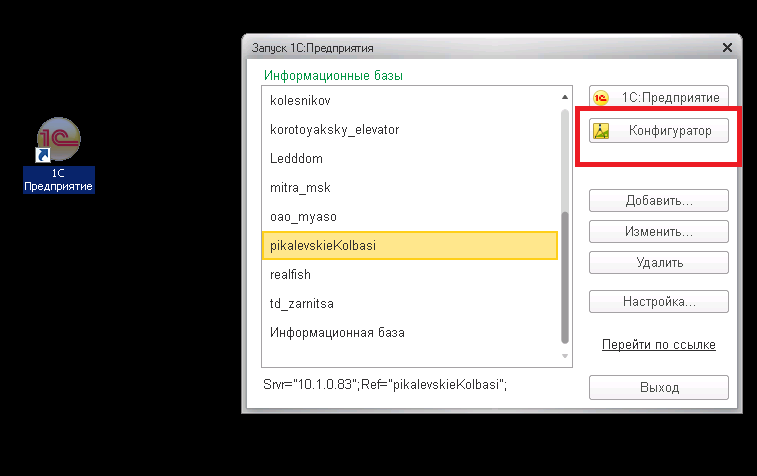Screen dimensions: 757x476
Task: Select the oao_myaso infobase
Action: point(410,216)
